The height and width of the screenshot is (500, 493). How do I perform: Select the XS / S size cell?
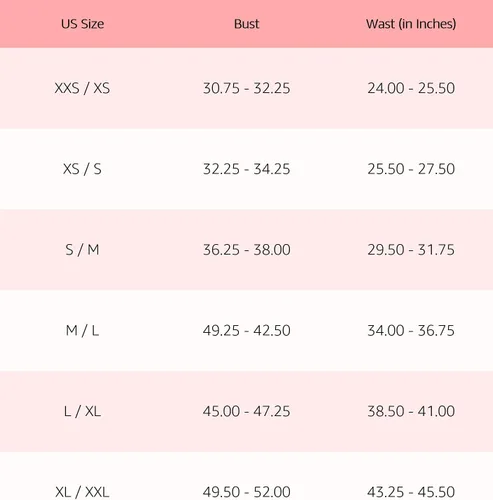tap(82, 169)
